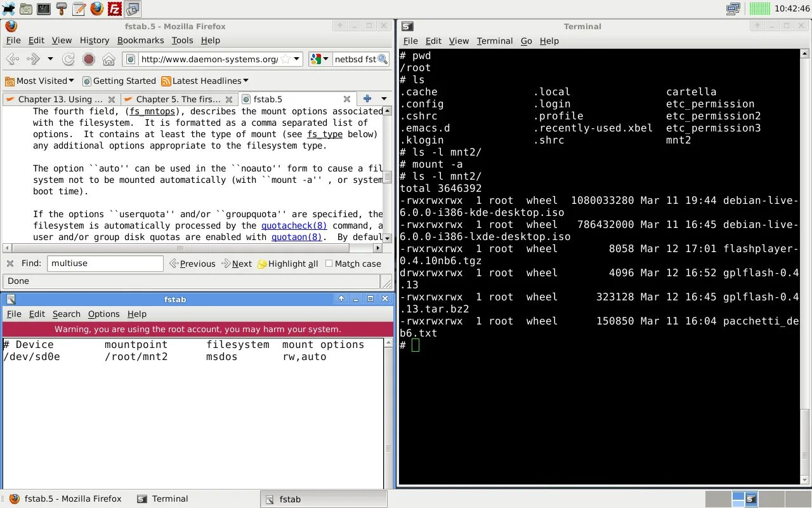Open the Search menu in fstab editor

click(x=67, y=314)
